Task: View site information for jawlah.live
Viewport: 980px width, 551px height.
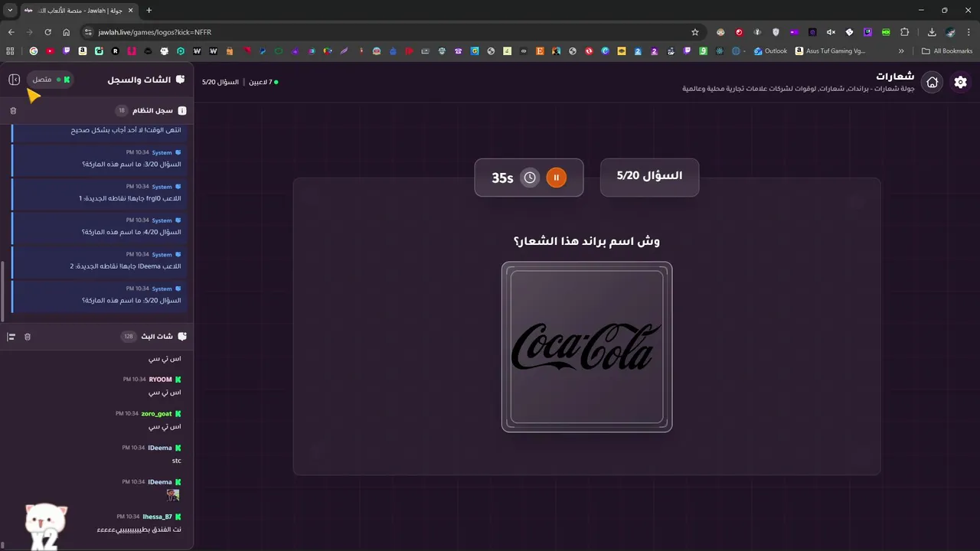Action: [88, 32]
